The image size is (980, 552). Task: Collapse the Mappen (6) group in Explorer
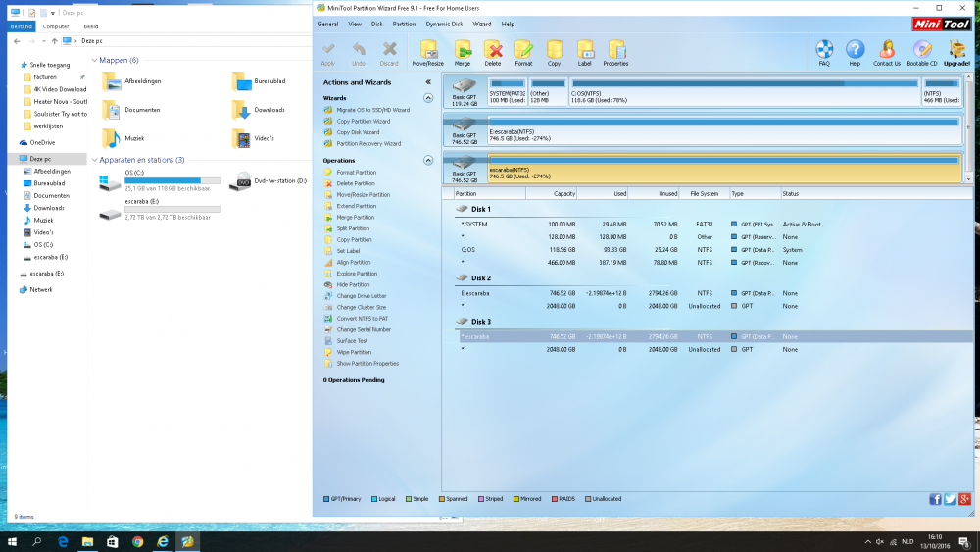click(94, 60)
